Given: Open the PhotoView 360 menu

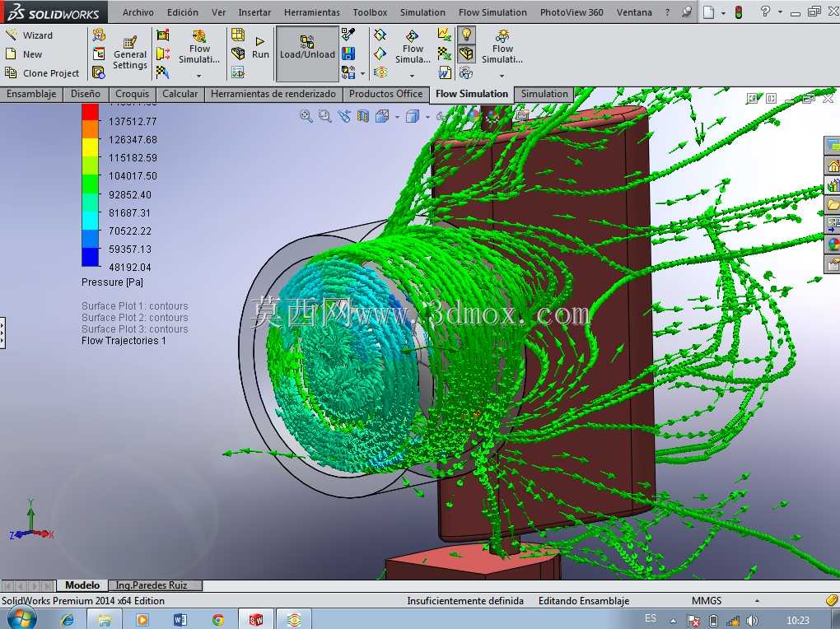Looking at the screenshot, I should point(571,12).
